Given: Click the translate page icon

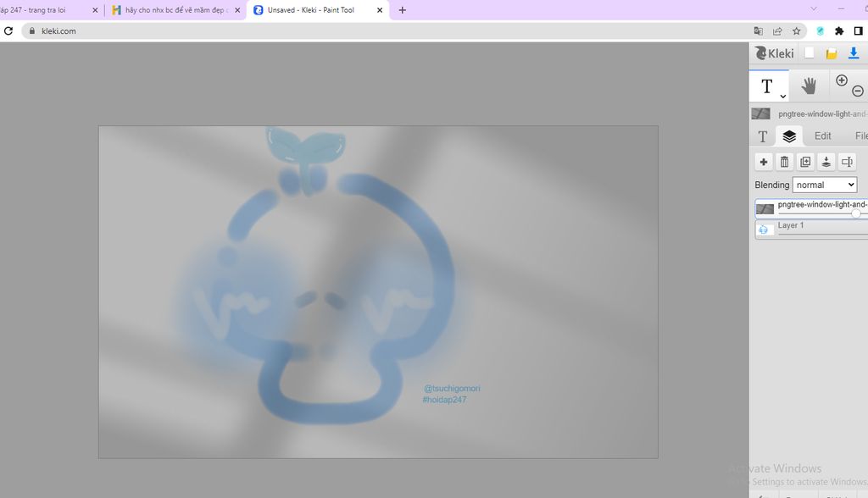Looking at the screenshot, I should [x=759, y=31].
